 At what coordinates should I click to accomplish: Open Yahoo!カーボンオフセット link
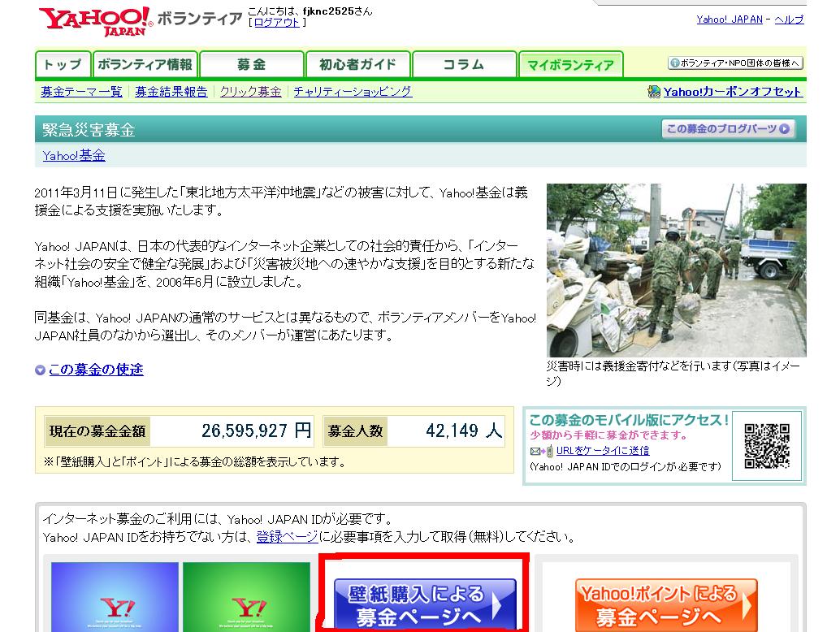click(732, 92)
